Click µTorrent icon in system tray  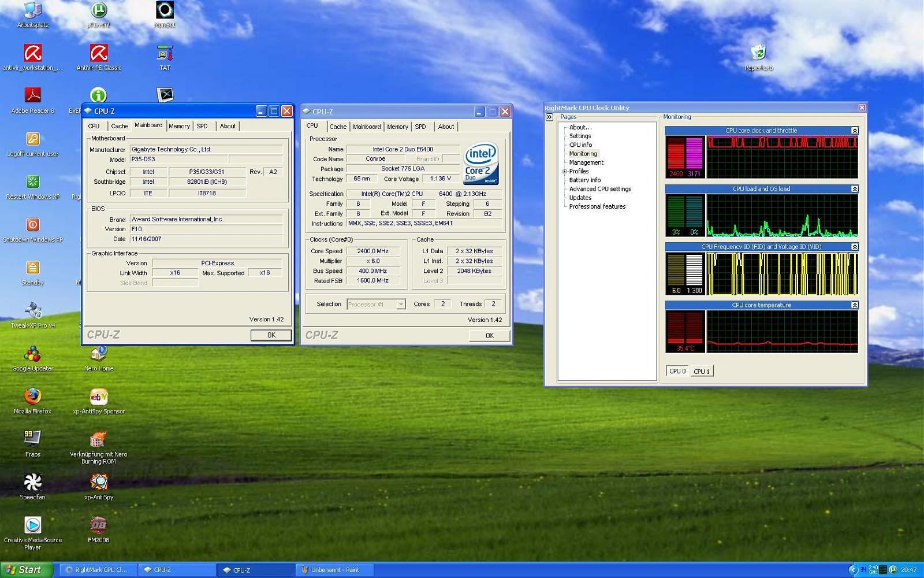[x=893, y=570]
